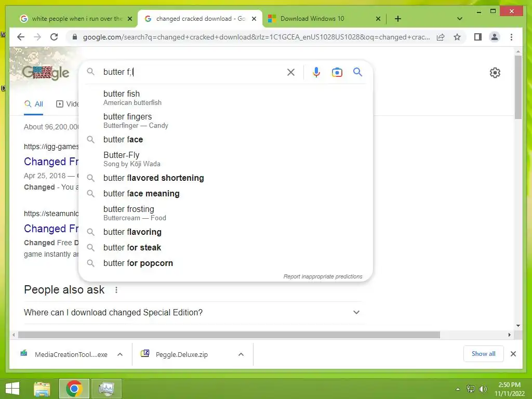The width and height of the screenshot is (532, 399).
Task: Open Peggle.Deluxe.zip download options arrow
Action: (x=241, y=354)
